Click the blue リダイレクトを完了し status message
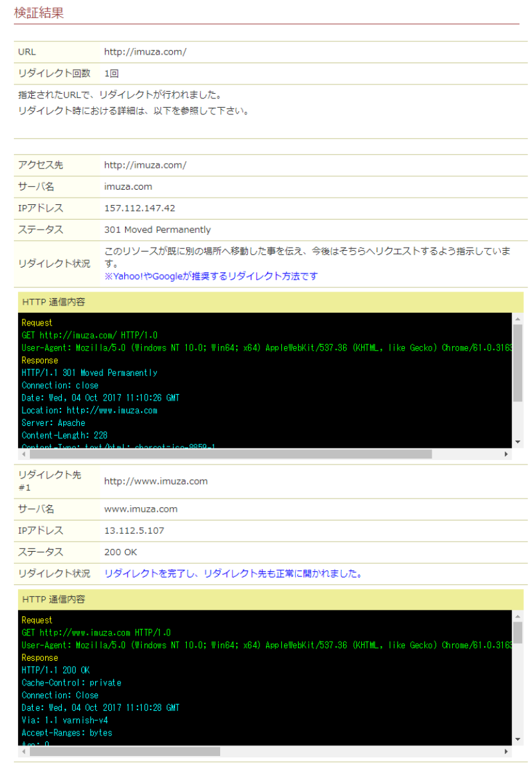This screenshot has height=772, width=532. click(x=233, y=574)
